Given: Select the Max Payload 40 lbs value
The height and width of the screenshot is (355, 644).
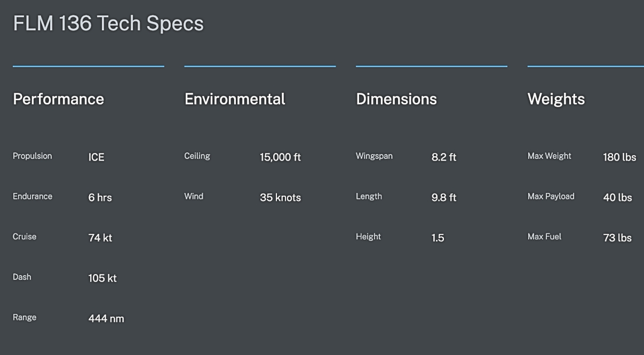Looking at the screenshot, I should click(x=617, y=198).
